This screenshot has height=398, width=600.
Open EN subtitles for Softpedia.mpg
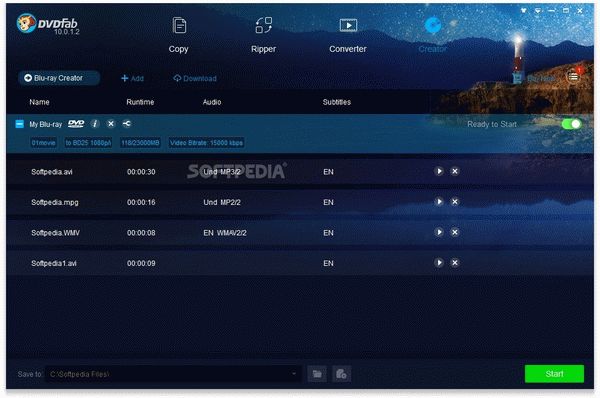[x=328, y=202]
